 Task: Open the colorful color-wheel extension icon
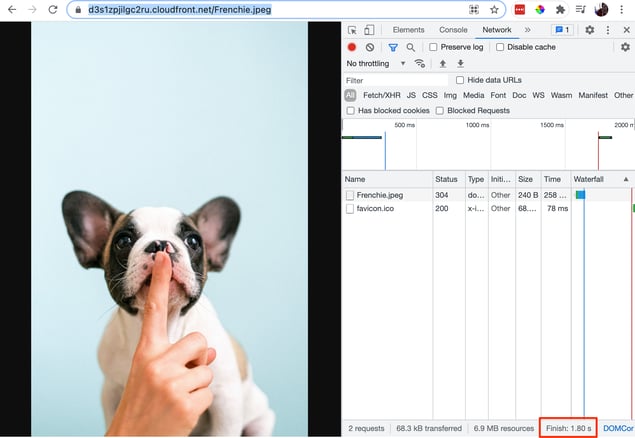point(540,9)
